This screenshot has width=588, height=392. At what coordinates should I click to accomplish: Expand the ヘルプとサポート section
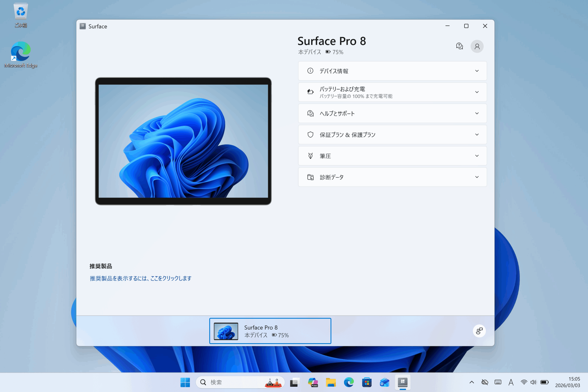point(477,113)
